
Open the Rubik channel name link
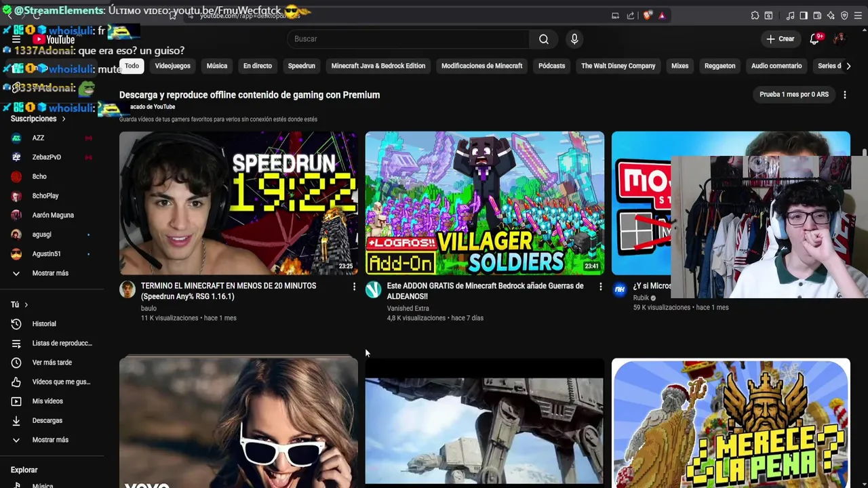[x=641, y=298]
